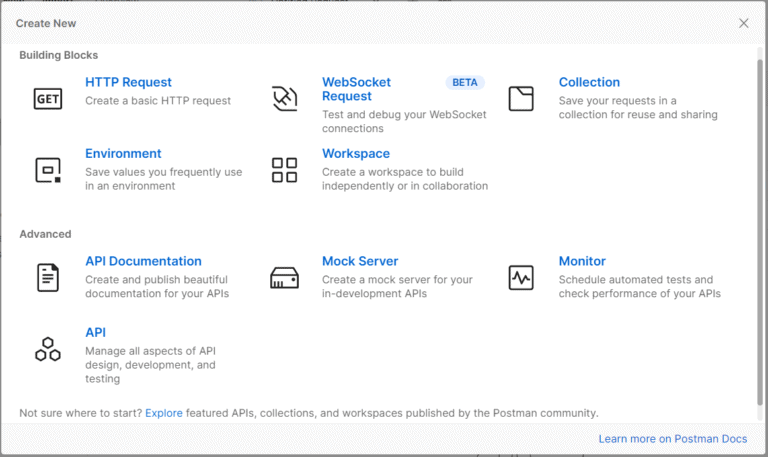768x457 pixels.
Task: Click 'Create a mock server' description
Action: pos(397,287)
